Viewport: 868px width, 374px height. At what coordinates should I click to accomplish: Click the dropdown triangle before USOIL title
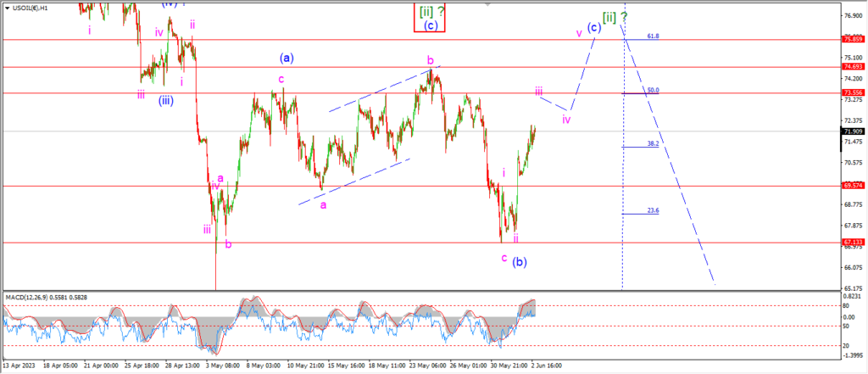pyautogui.click(x=6, y=7)
